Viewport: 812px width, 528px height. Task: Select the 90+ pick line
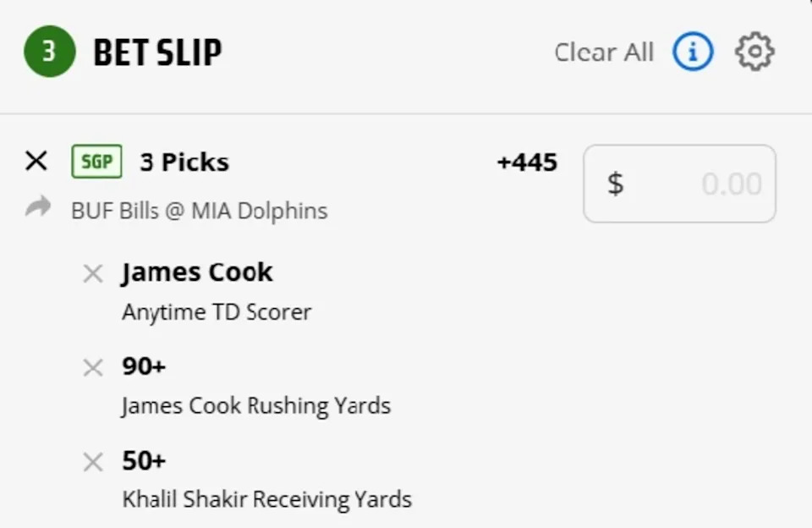pyautogui.click(x=144, y=366)
